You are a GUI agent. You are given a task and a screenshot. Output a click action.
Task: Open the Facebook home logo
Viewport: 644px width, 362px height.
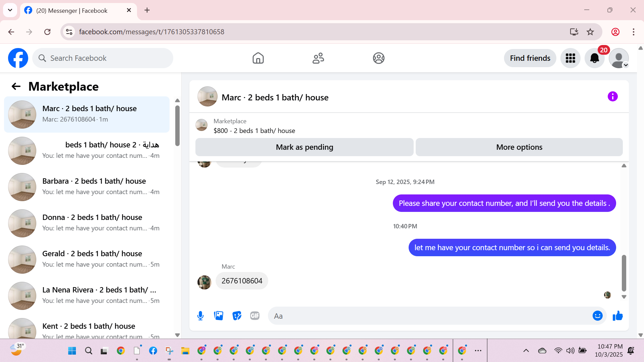point(18,58)
